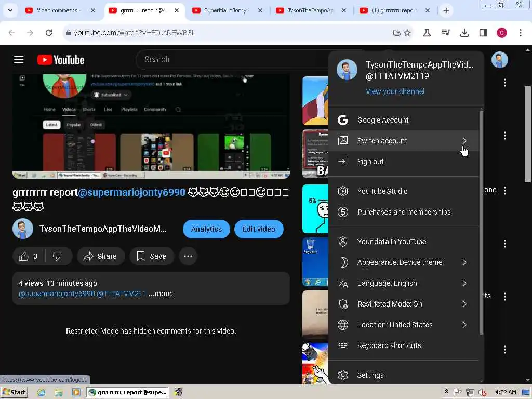Open @supermariojonty6990 link in the video description
Viewport: 532px width, 399px height.
(x=57, y=294)
